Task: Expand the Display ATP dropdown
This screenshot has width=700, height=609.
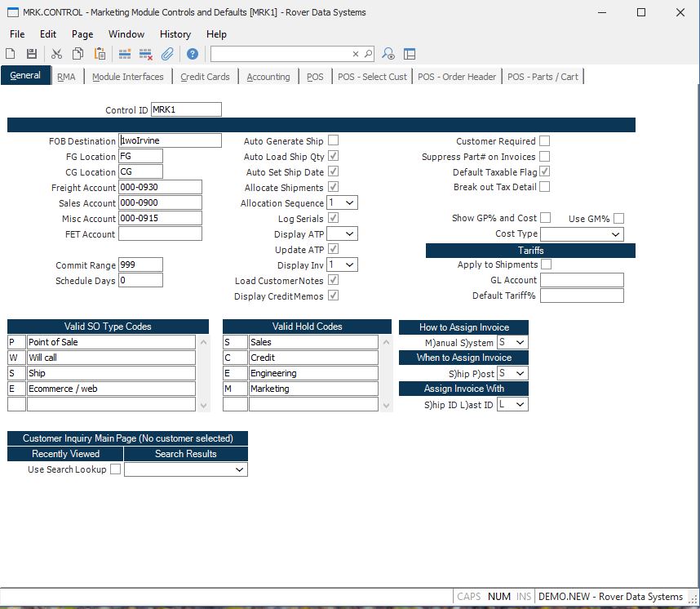Action: tap(350, 234)
